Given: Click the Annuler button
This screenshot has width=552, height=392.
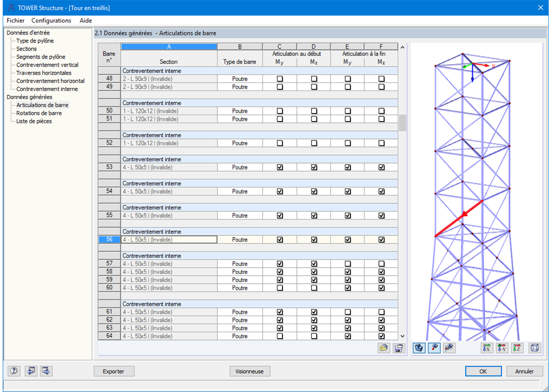Looking at the screenshot, I should [524, 371].
